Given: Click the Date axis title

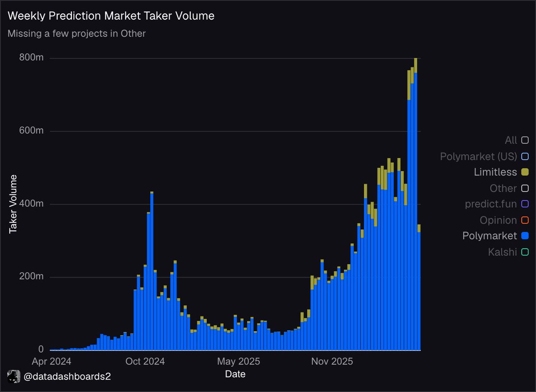Looking at the screenshot, I should (x=235, y=374).
